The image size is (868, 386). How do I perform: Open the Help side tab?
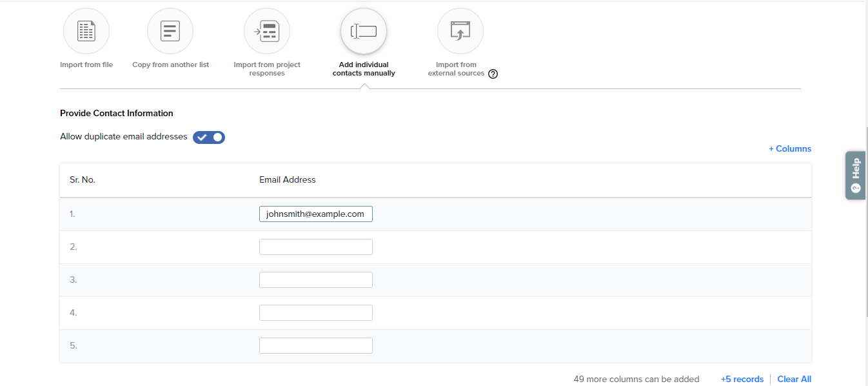[x=855, y=175]
